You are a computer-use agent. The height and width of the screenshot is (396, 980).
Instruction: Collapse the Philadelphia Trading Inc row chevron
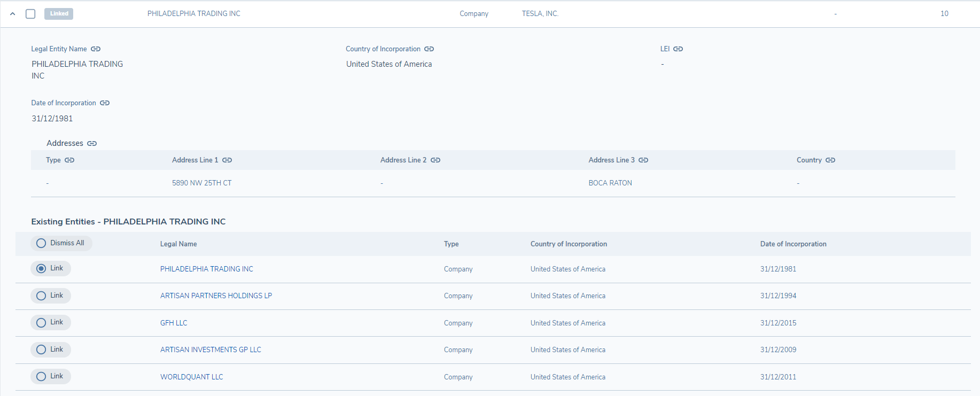[x=13, y=14]
